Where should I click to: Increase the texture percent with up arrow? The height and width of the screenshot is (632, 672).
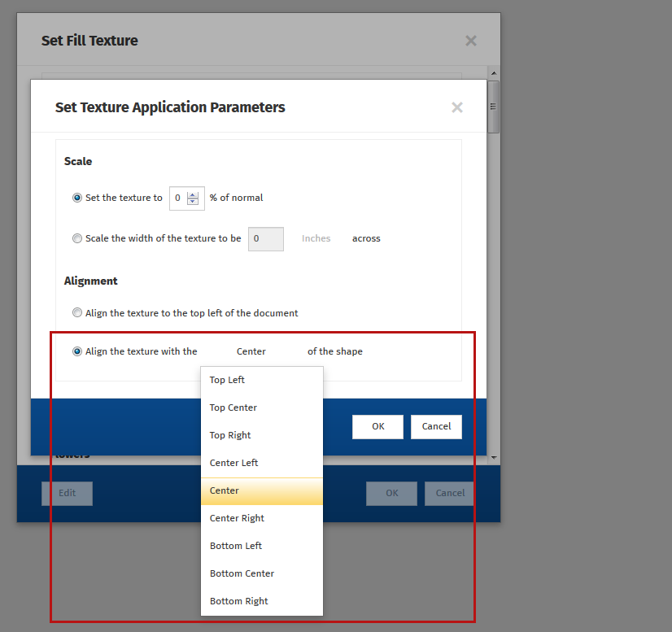(x=193, y=194)
